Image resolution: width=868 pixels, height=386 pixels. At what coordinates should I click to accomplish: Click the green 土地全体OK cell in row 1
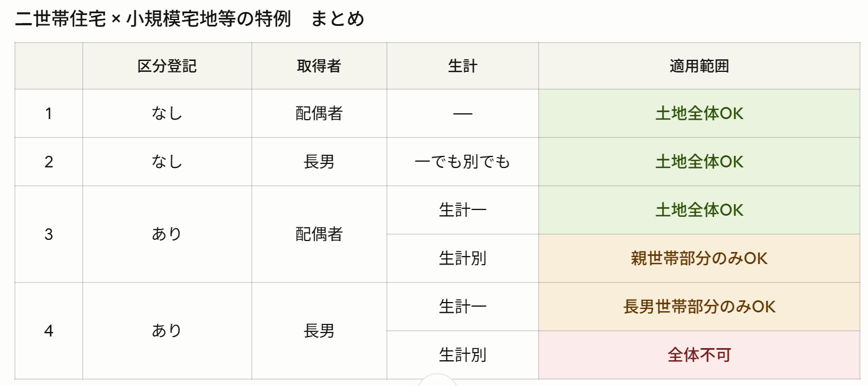[699, 114]
